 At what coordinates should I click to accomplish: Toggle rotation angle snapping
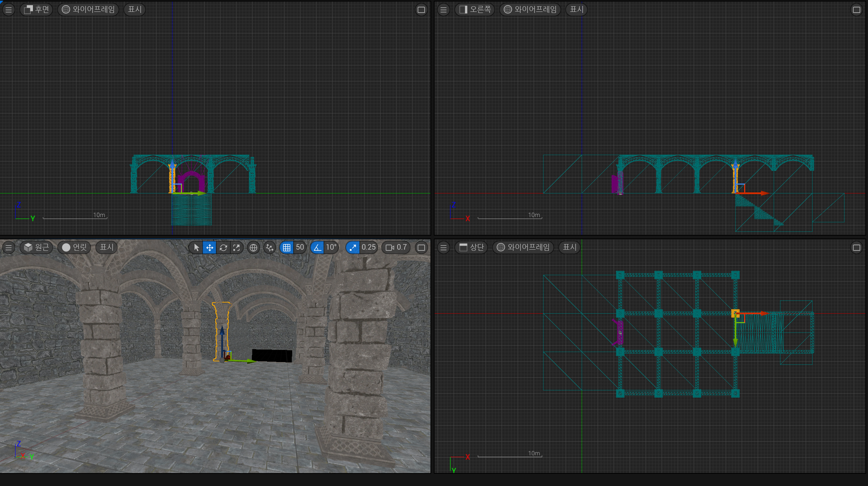tap(318, 247)
